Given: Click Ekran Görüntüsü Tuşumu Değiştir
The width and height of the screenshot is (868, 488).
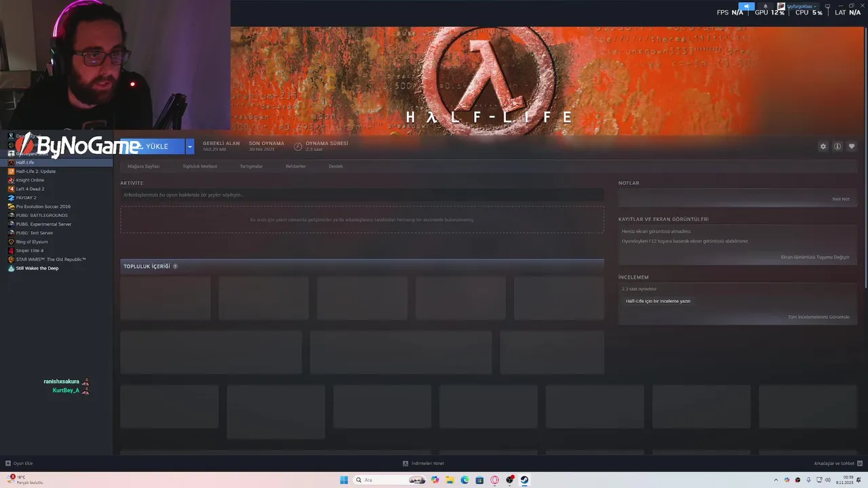Looking at the screenshot, I should point(815,257).
